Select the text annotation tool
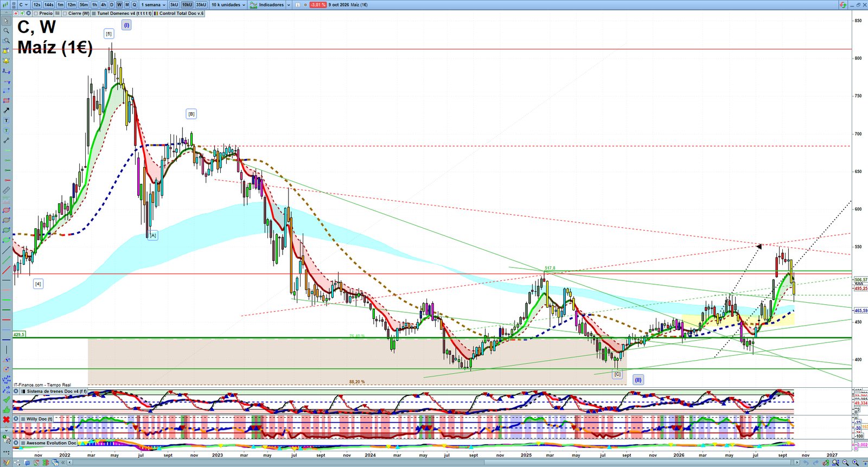The image size is (868, 467). (6, 120)
